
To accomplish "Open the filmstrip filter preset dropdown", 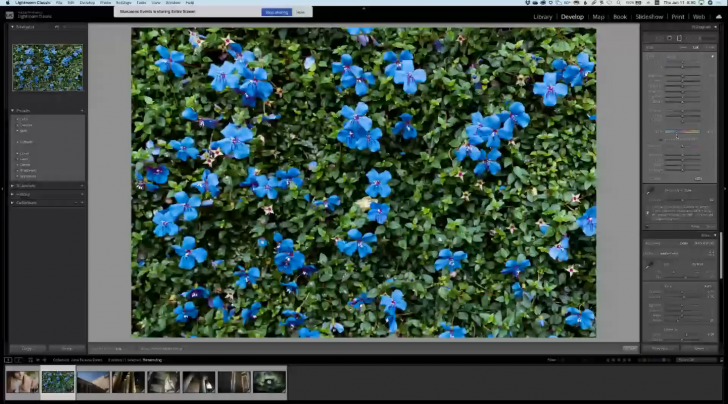I will pos(696,360).
